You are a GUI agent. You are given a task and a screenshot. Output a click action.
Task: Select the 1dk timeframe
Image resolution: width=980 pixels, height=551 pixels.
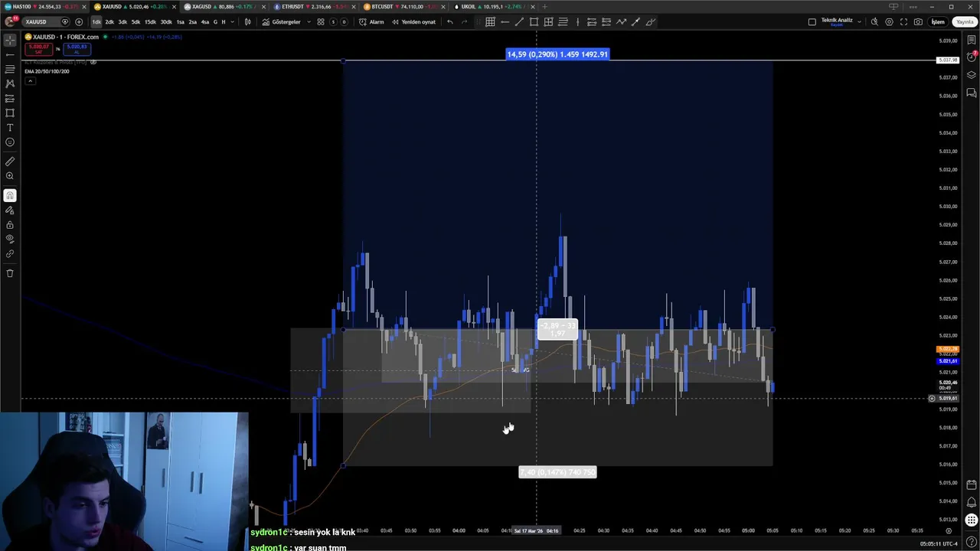(x=96, y=21)
